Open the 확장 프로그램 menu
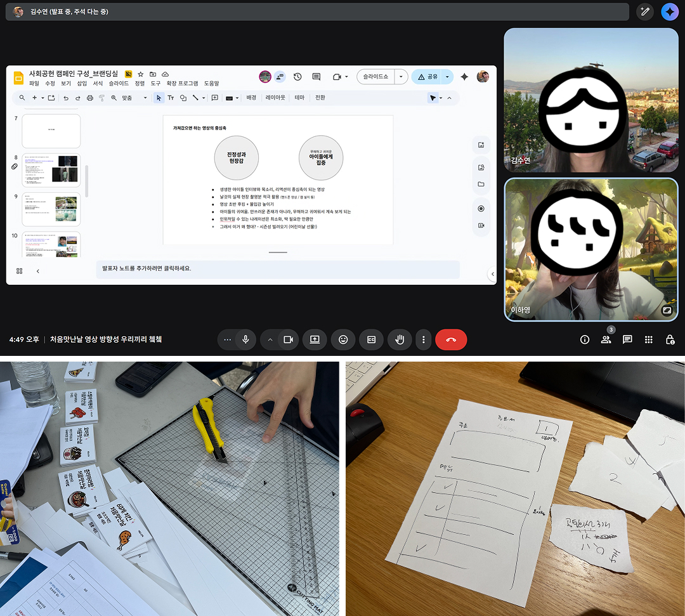 (182, 84)
